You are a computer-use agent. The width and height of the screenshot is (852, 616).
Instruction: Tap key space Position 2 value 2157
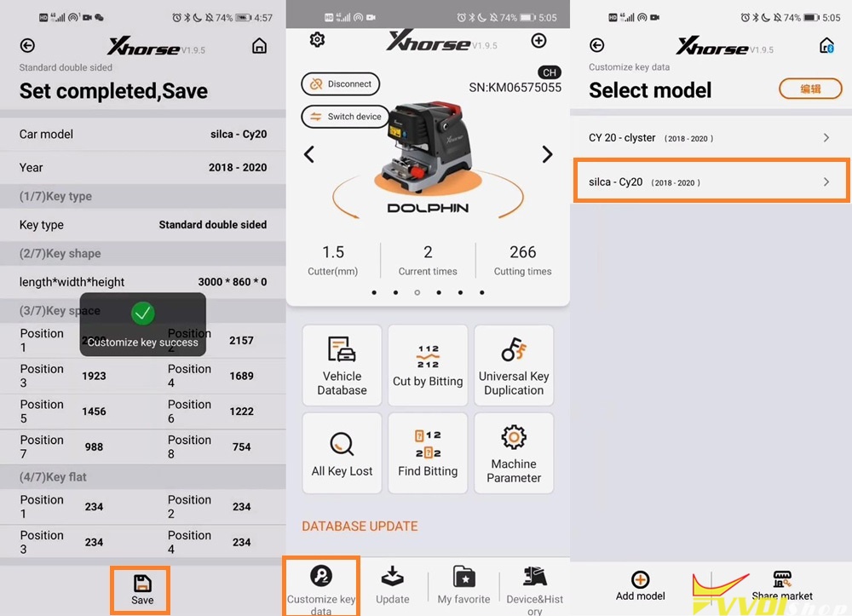(241, 341)
